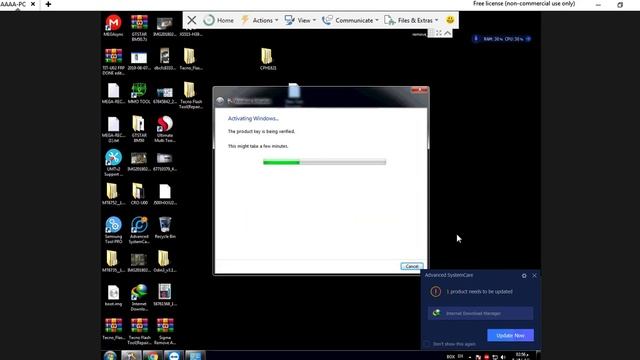Open the CRO-U00 folder

pos(139,192)
